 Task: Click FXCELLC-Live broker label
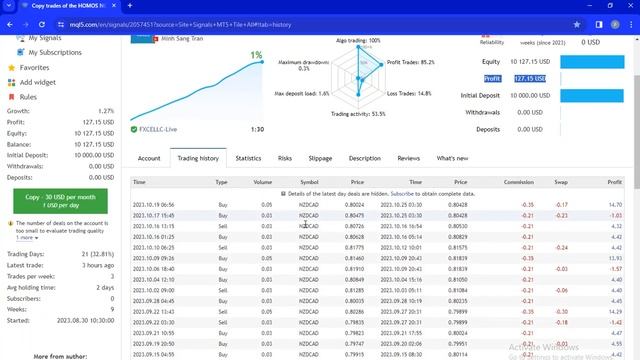(x=158, y=129)
